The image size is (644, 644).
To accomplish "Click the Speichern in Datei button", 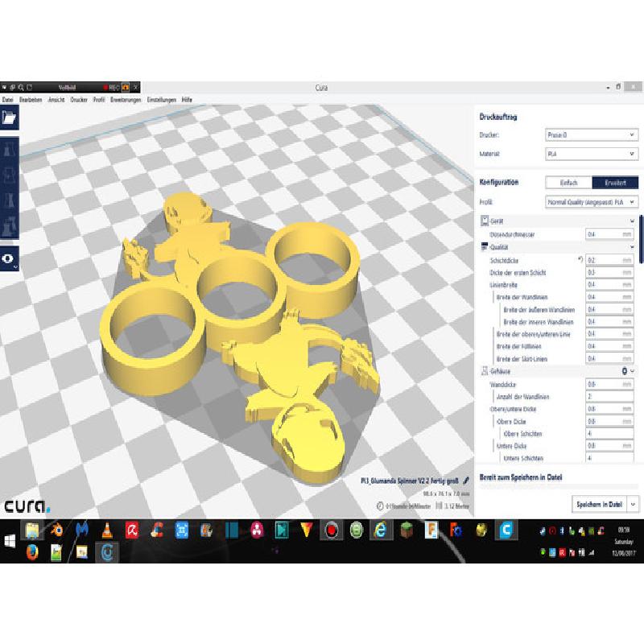I will pyautogui.click(x=598, y=504).
